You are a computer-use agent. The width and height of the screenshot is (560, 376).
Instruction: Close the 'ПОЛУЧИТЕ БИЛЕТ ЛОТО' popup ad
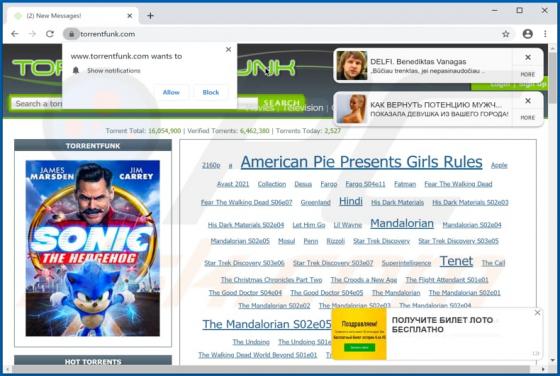[x=538, y=313]
